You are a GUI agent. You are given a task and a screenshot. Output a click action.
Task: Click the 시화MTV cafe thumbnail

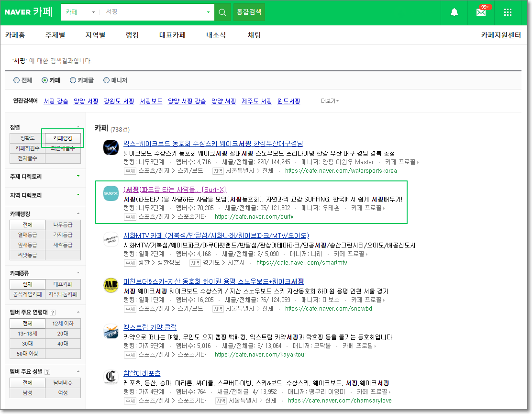(111, 239)
